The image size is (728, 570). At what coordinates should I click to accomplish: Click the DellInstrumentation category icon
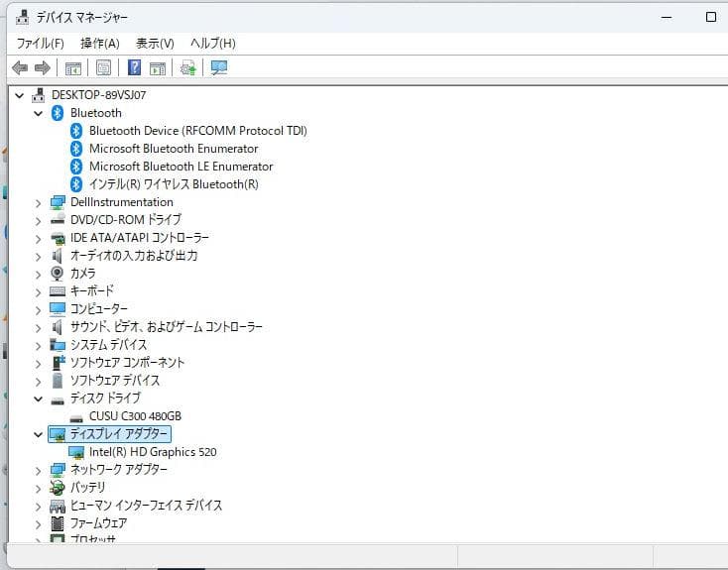point(58,202)
